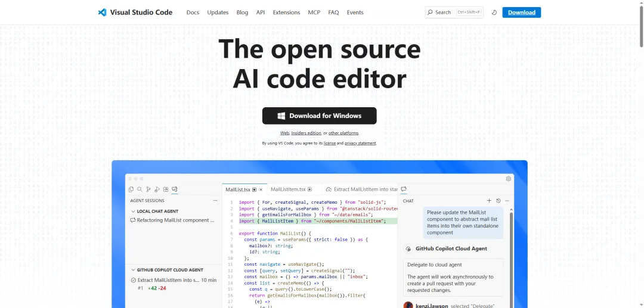
Task: Open the Source Control branch icon
Action: (x=148, y=189)
